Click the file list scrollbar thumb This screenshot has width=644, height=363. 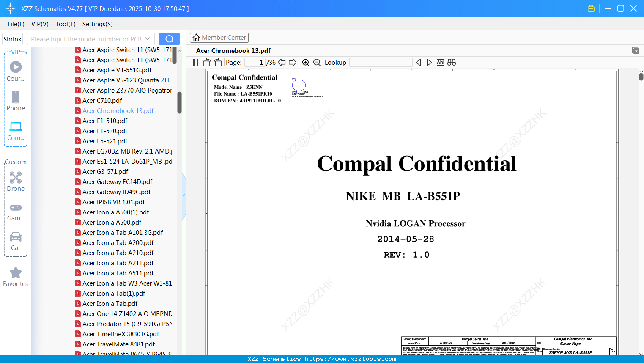179,103
